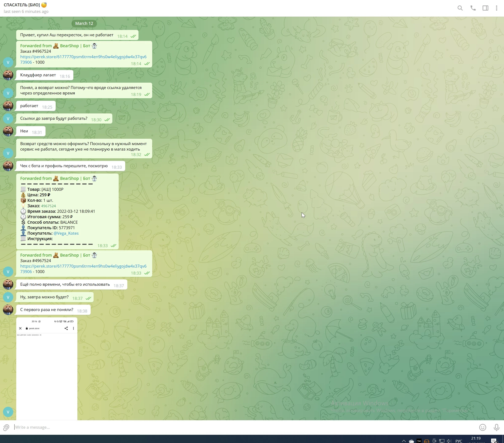Record a voice message with microphone
This screenshot has height=443, width=504.
pyautogui.click(x=496, y=427)
